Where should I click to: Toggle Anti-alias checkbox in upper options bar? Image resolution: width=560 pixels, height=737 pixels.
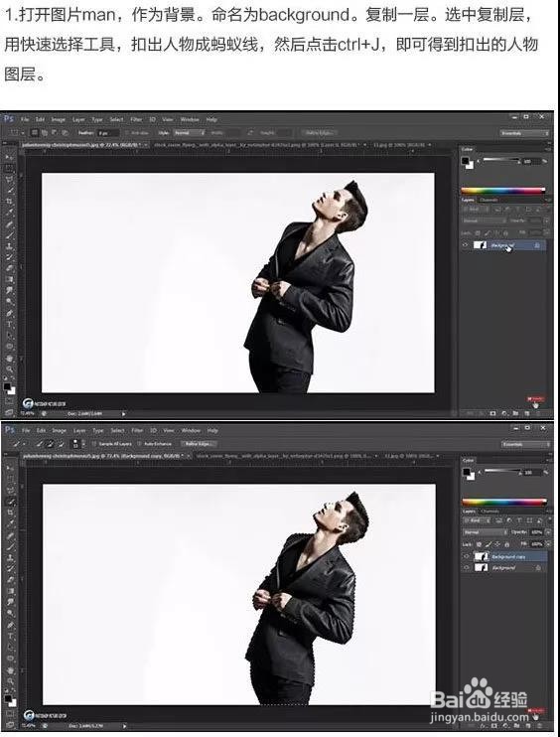pos(126,133)
